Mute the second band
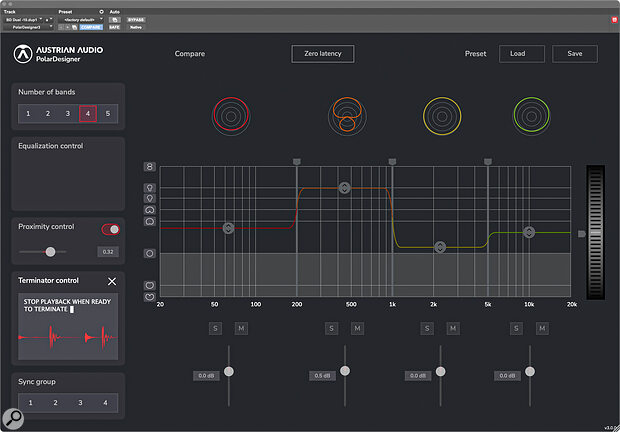 (357, 328)
